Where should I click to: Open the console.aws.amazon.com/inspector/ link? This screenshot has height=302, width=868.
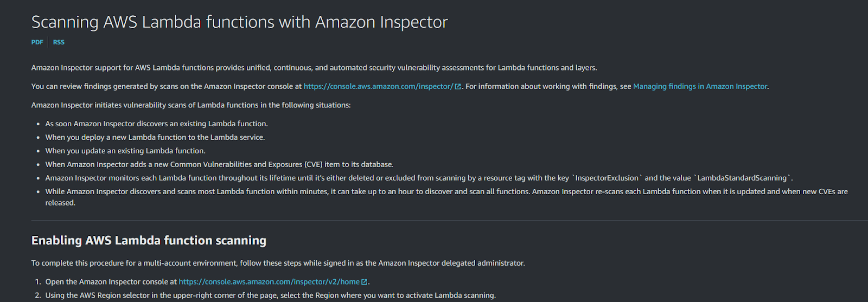point(378,87)
